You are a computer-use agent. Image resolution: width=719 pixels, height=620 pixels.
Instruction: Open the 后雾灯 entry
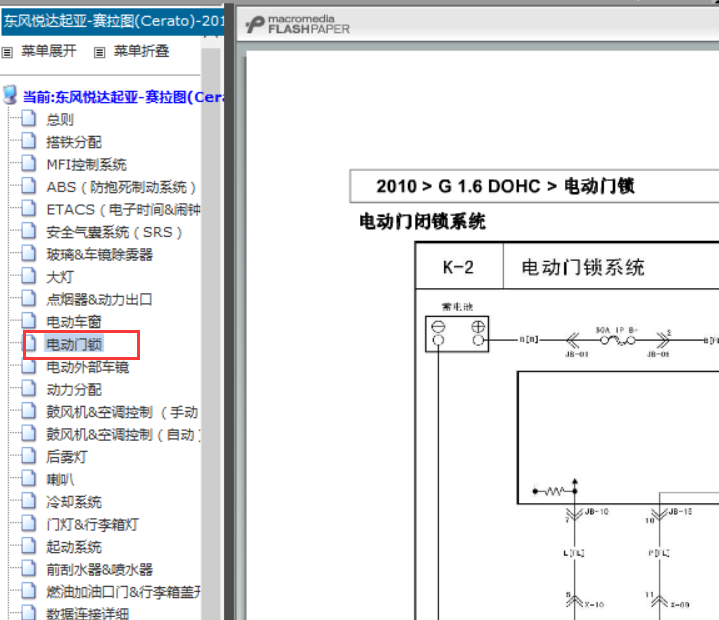pyautogui.click(x=67, y=457)
